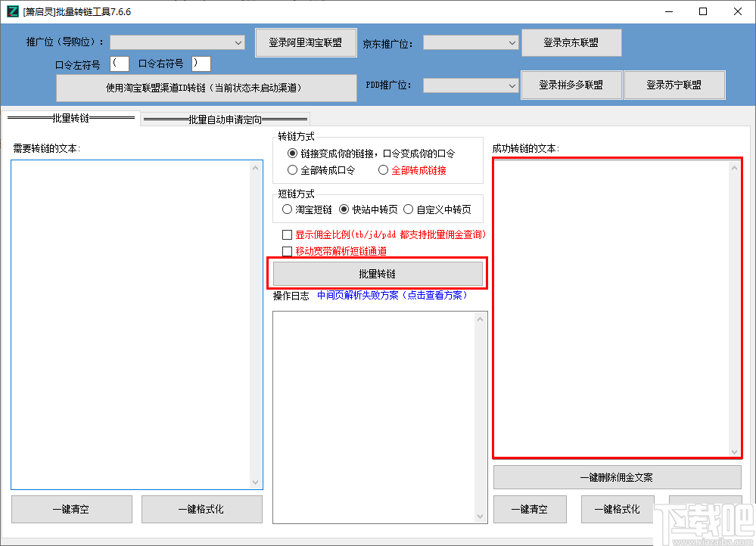The height and width of the screenshot is (546, 756).
Task: Click 登录阿里淘宝联盟 button
Action: (x=306, y=42)
